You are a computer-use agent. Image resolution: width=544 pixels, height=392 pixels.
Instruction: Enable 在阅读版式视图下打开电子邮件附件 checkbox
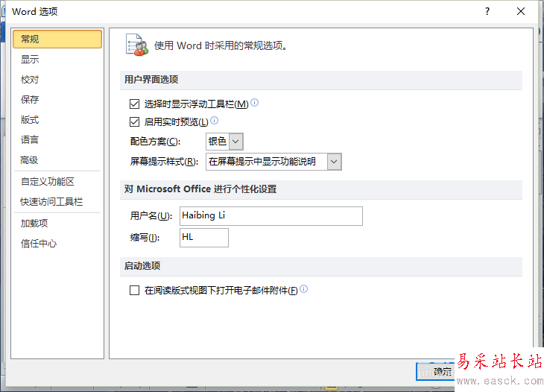point(135,290)
